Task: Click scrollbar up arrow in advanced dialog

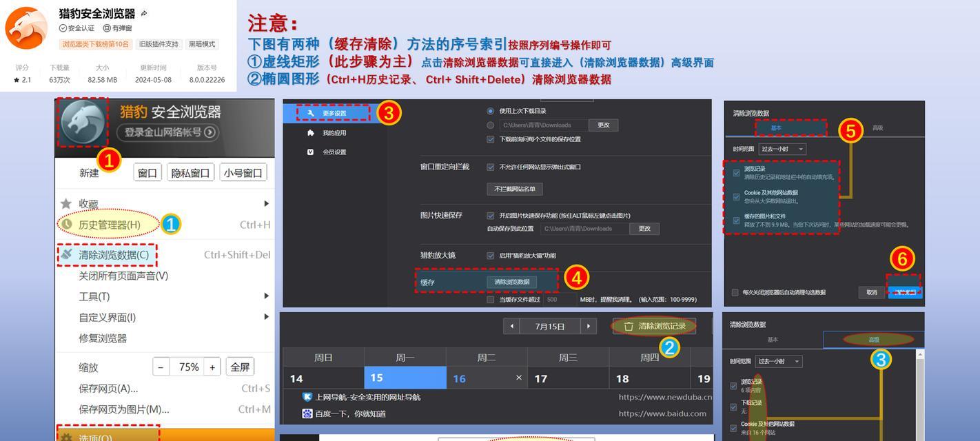Action: point(920,353)
